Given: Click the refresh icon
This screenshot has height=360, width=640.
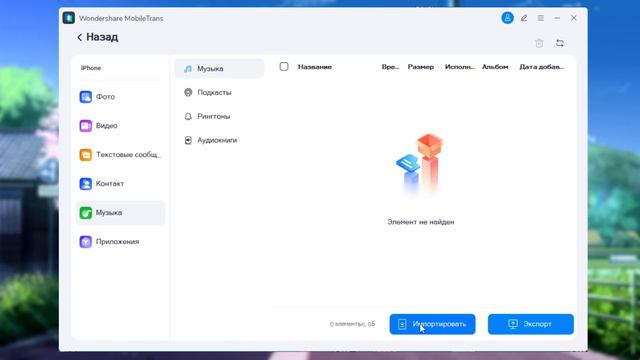Looking at the screenshot, I should (x=560, y=43).
